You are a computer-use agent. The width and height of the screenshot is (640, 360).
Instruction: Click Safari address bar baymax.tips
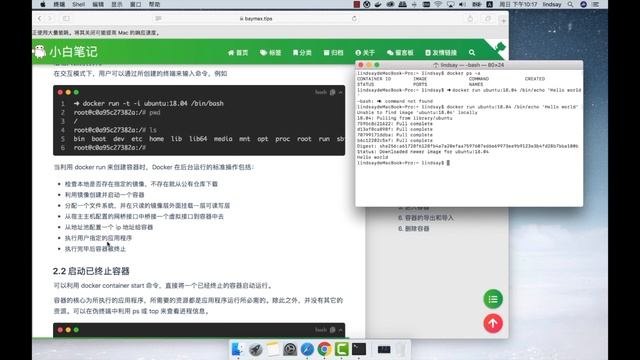tap(256, 18)
